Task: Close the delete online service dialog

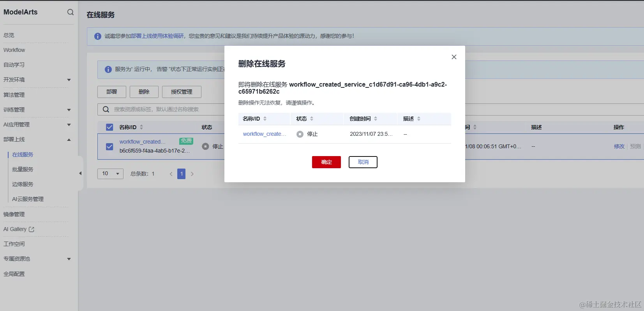Action: (x=454, y=57)
